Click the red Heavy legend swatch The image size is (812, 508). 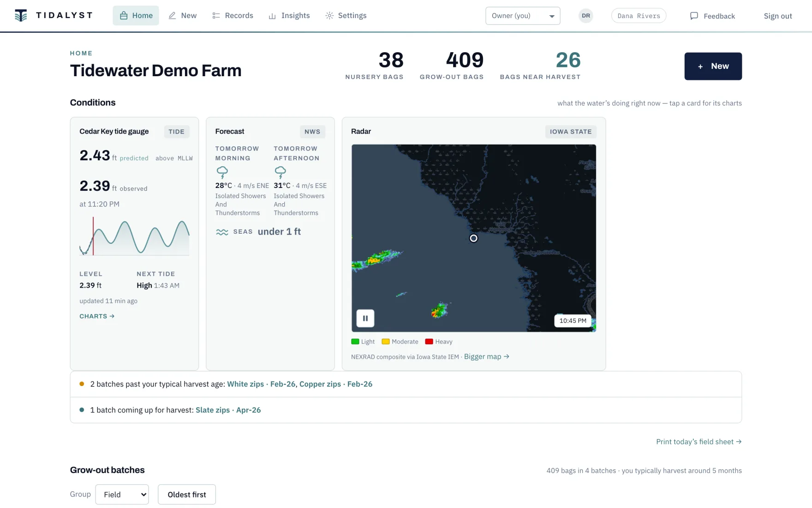(429, 342)
